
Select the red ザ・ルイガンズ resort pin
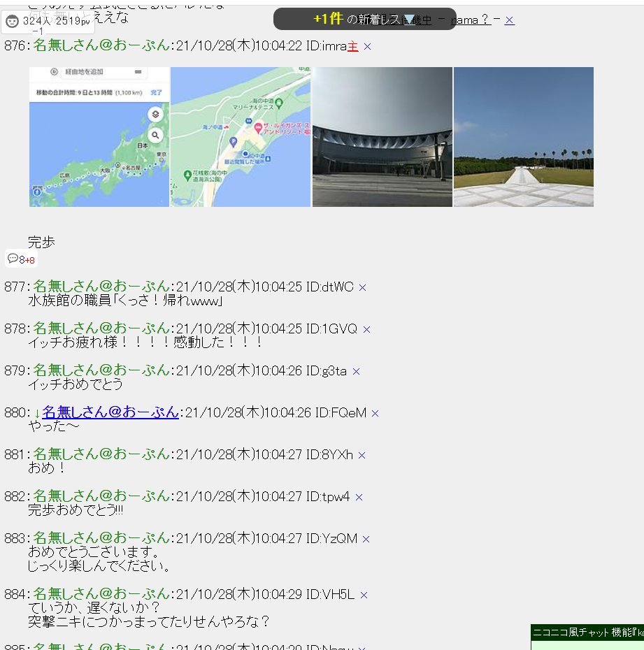coord(258,128)
